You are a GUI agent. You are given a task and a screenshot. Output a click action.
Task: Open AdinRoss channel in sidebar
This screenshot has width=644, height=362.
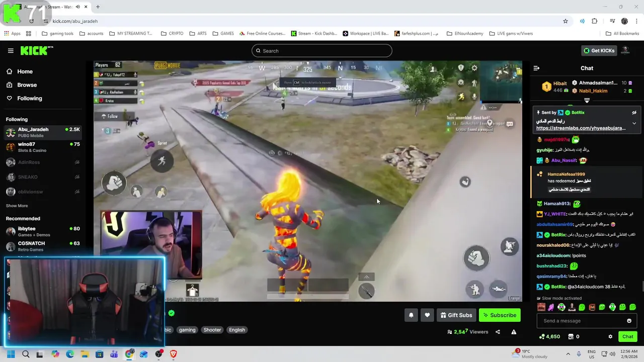pos(43,162)
